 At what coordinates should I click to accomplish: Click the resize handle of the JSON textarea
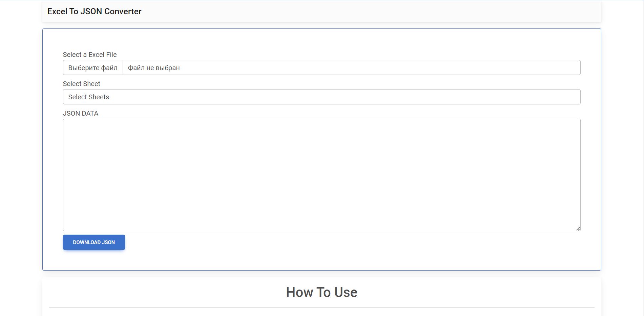[578, 229]
